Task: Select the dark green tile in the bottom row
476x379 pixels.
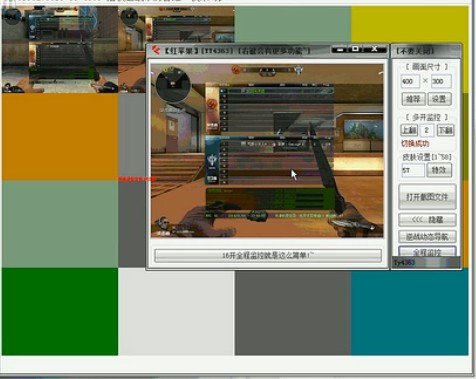Action: tap(60, 312)
